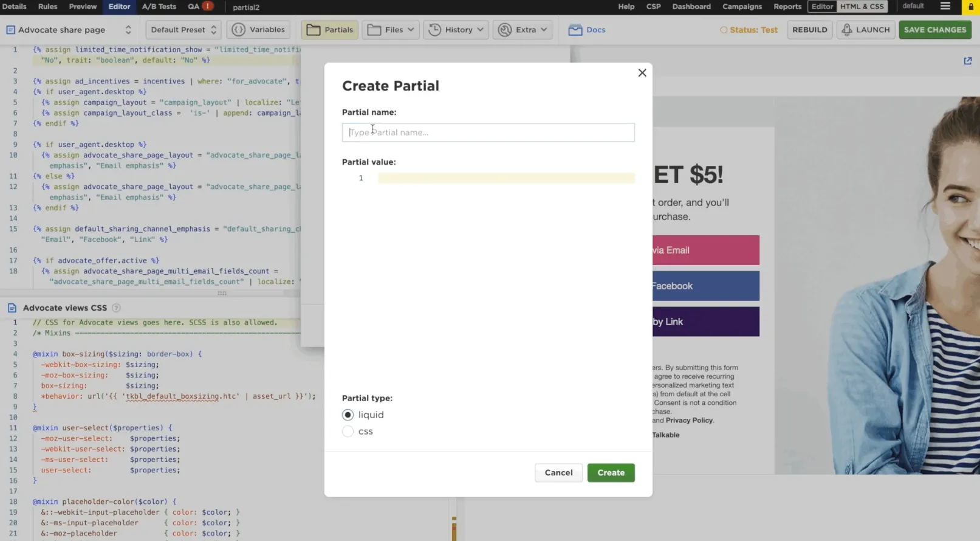Toggle the HTML & CSS editor mode
980x541 pixels.
point(862,7)
